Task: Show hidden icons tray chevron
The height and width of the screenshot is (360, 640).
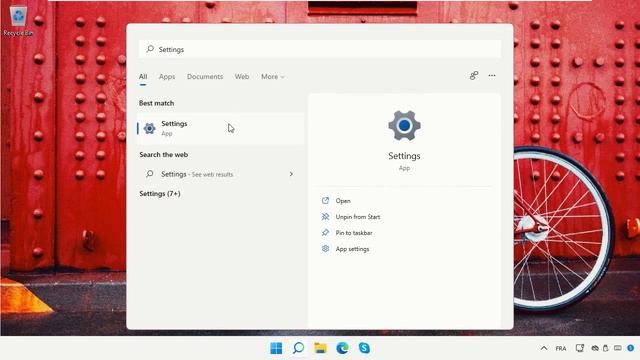Action: pos(544,348)
